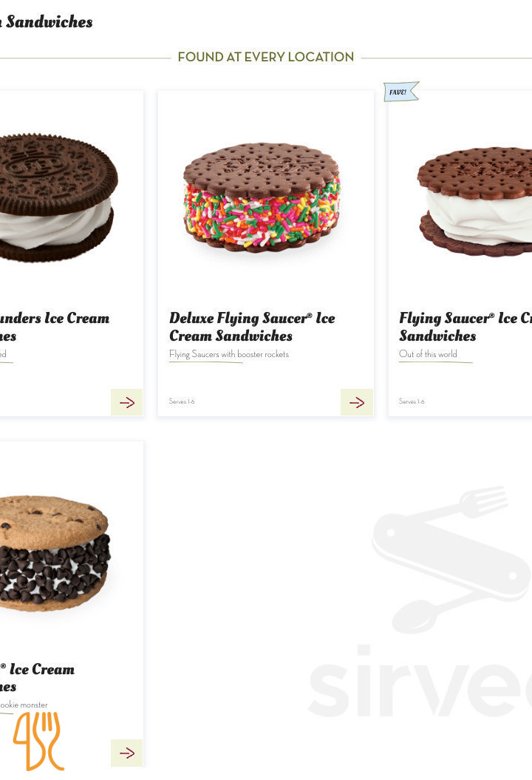The width and height of the screenshot is (532, 780).
Task: Click 'Out of this world' description text
Action: click(x=428, y=353)
